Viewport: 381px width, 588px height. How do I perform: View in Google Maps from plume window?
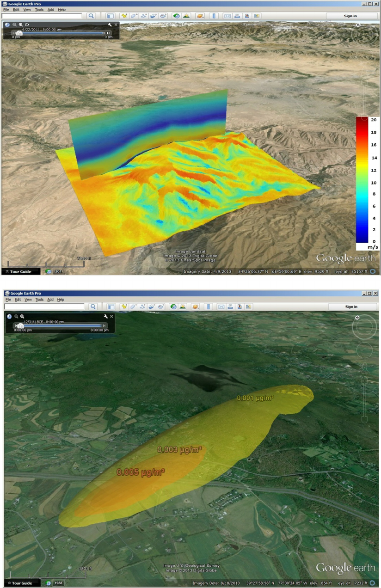click(249, 306)
